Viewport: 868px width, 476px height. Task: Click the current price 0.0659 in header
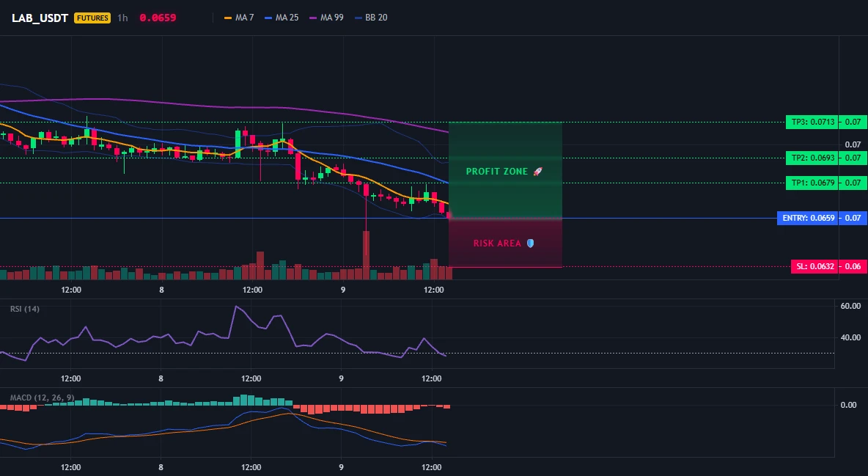click(158, 18)
